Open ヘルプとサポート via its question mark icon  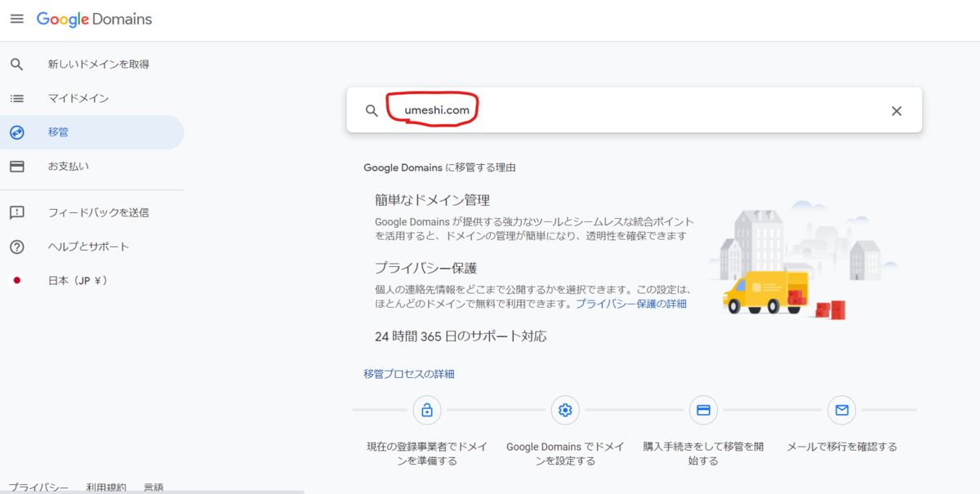click(x=17, y=246)
